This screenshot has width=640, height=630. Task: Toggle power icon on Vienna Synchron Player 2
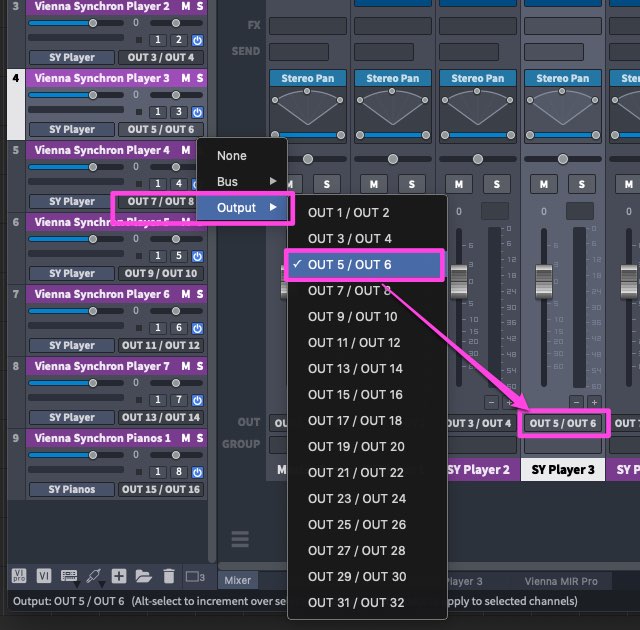click(x=197, y=40)
